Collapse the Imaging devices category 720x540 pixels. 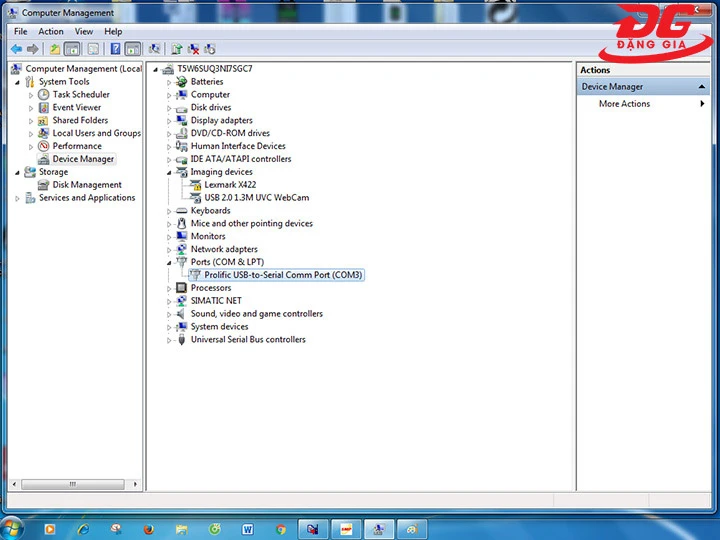(169, 172)
